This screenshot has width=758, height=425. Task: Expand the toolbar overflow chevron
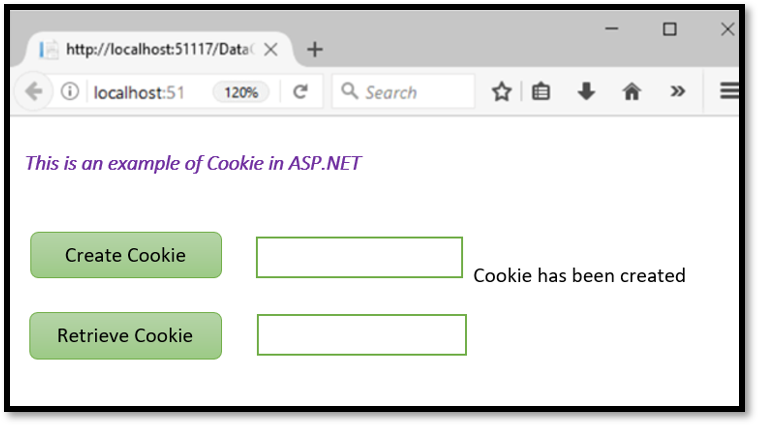[x=678, y=92]
